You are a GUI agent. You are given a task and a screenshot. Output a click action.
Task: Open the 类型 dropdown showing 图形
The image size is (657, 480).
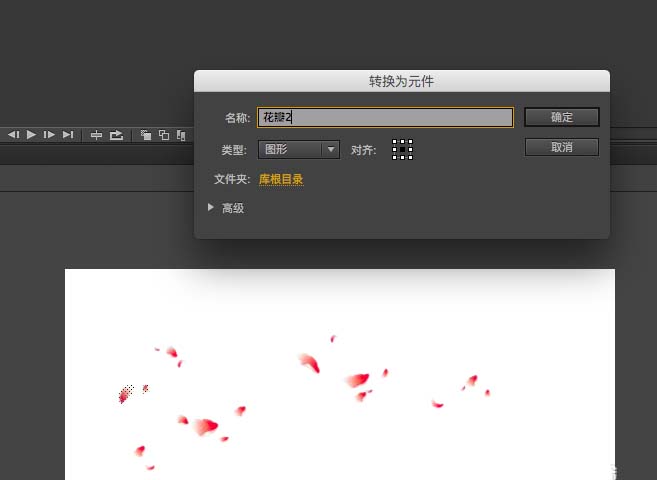coord(299,149)
